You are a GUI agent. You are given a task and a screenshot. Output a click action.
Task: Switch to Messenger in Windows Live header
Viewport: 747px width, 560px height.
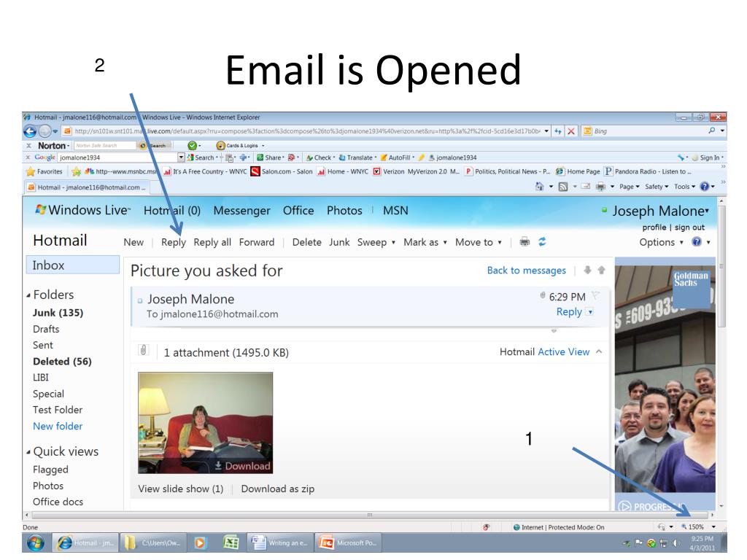pyautogui.click(x=241, y=211)
